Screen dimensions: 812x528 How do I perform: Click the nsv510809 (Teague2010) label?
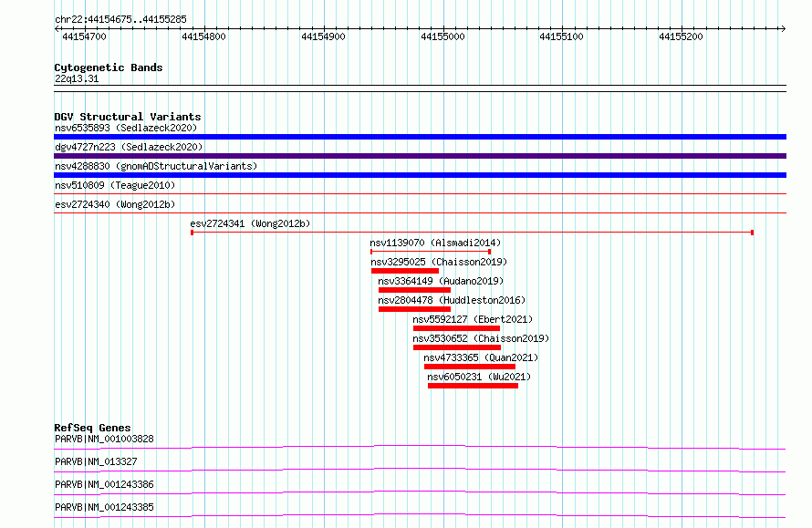[x=115, y=185]
